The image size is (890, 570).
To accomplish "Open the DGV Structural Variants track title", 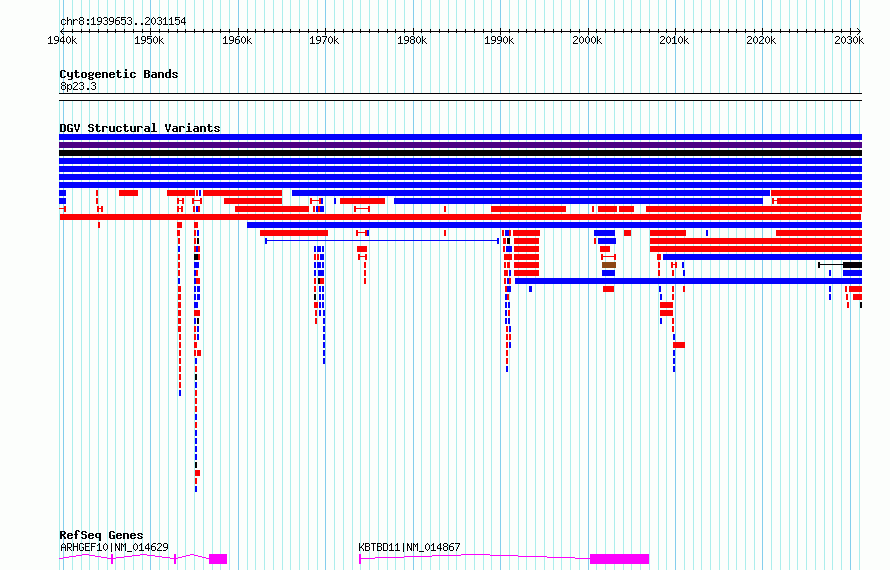I will (x=140, y=128).
